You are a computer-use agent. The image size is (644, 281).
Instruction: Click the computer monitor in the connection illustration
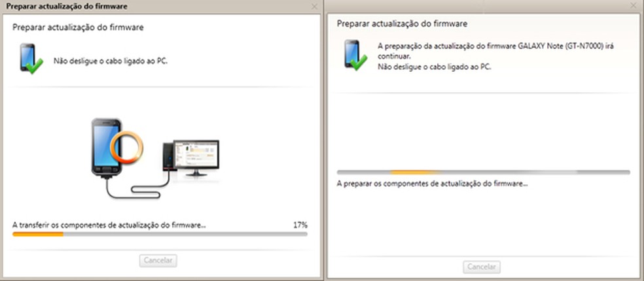[x=196, y=158]
